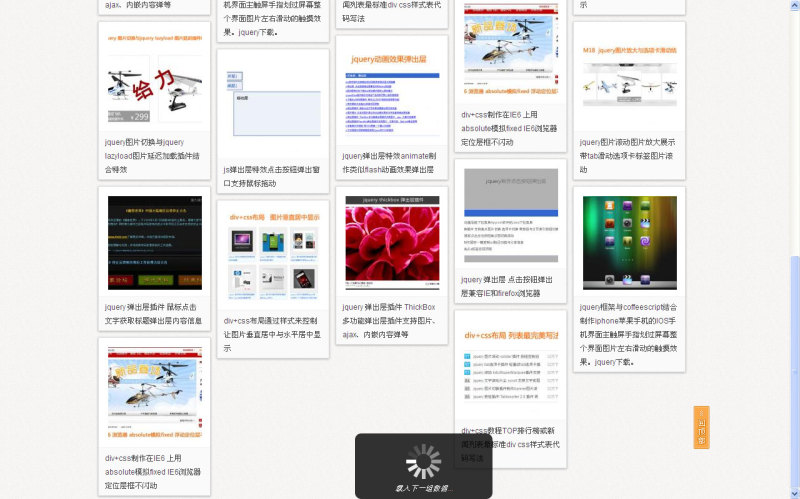Open the div+css centered images thumbnail

[273, 256]
